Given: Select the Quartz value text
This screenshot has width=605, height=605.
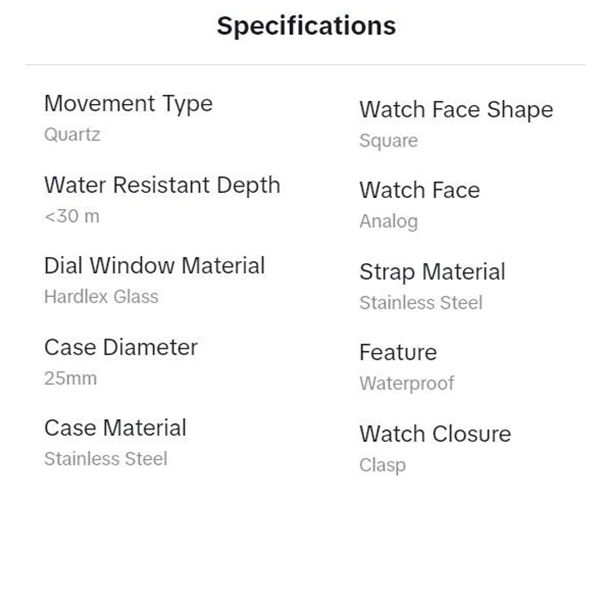Looking at the screenshot, I should pyautogui.click(x=72, y=134).
